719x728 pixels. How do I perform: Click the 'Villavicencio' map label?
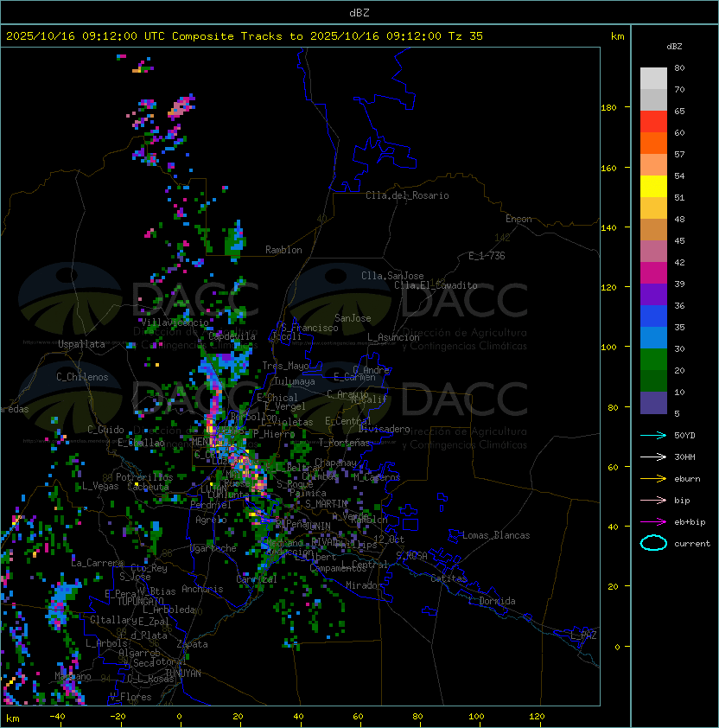click(175, 322)
